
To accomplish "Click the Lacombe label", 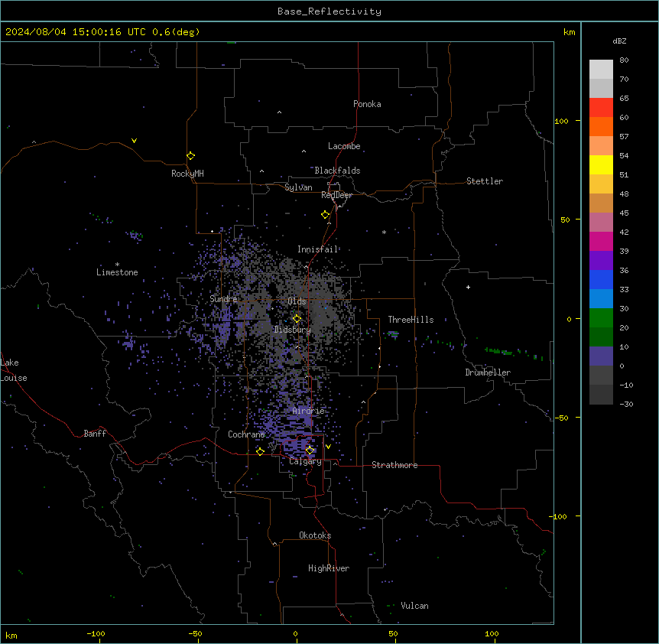I will tap(344, 146).
